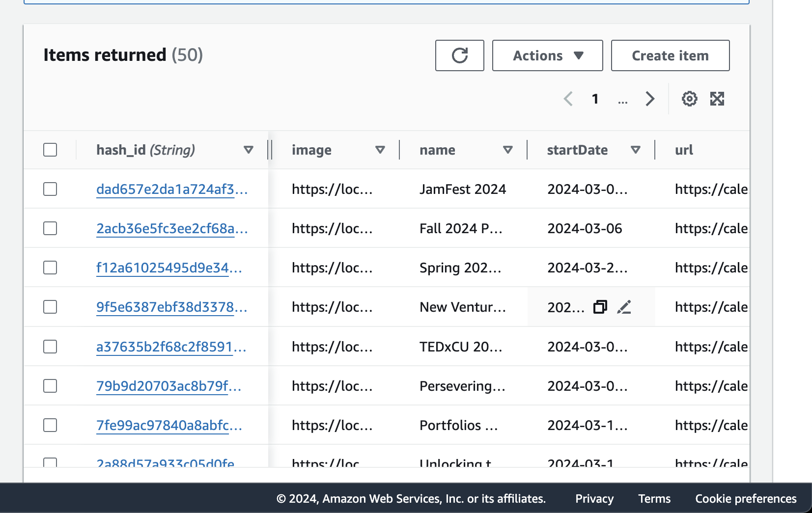Edit the New Ventur startDate cell
The image size is (812, 513).
coord(624,307)
